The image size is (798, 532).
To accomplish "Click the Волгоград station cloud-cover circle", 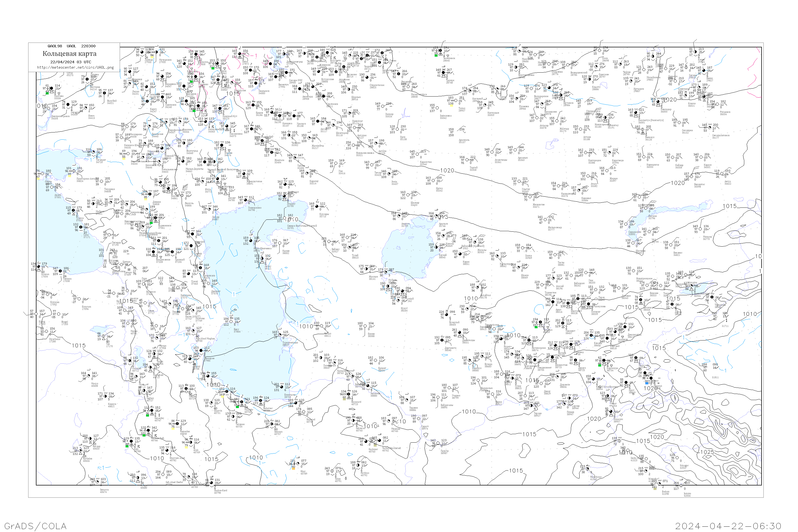I will [184, 143].
